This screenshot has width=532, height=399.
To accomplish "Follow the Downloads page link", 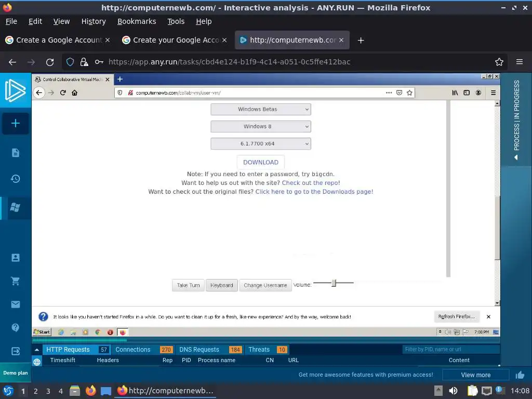I will point(314,191).
